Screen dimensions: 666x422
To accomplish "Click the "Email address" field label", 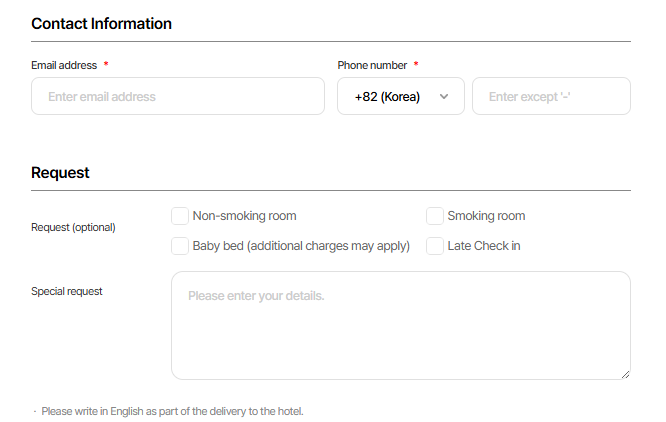I will [x=64, y=66].
